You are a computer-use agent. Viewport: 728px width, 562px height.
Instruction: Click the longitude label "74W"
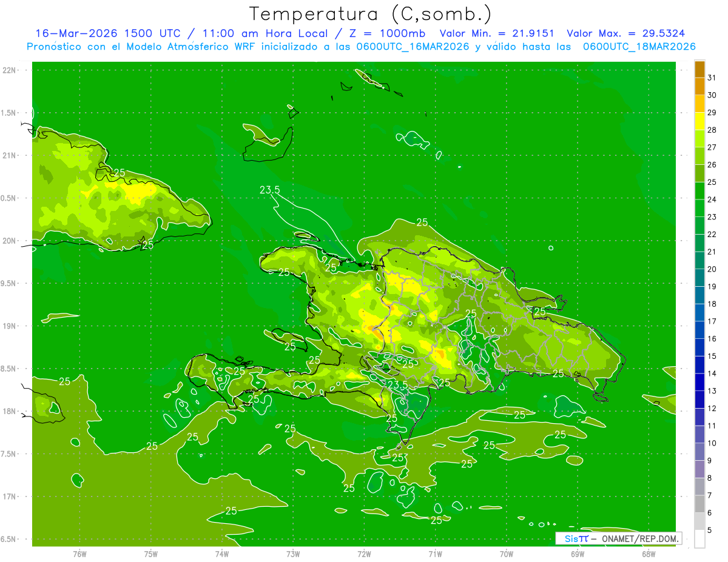222,554
